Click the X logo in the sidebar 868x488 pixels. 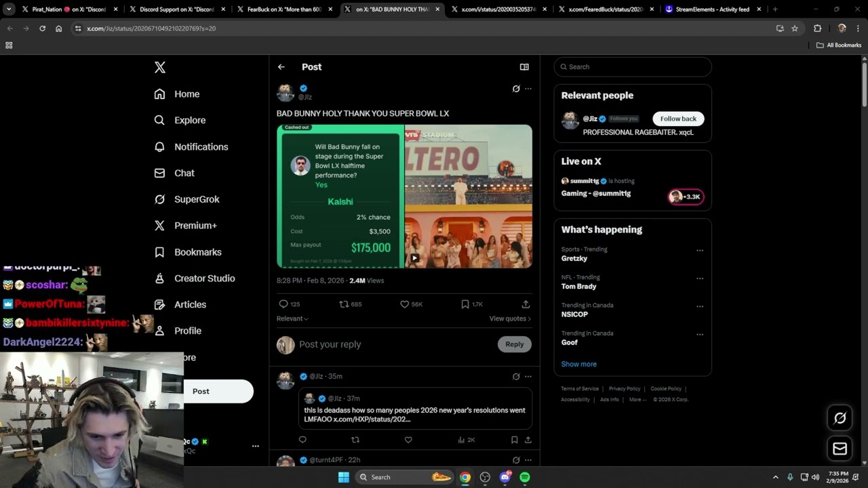pos(160,67)
